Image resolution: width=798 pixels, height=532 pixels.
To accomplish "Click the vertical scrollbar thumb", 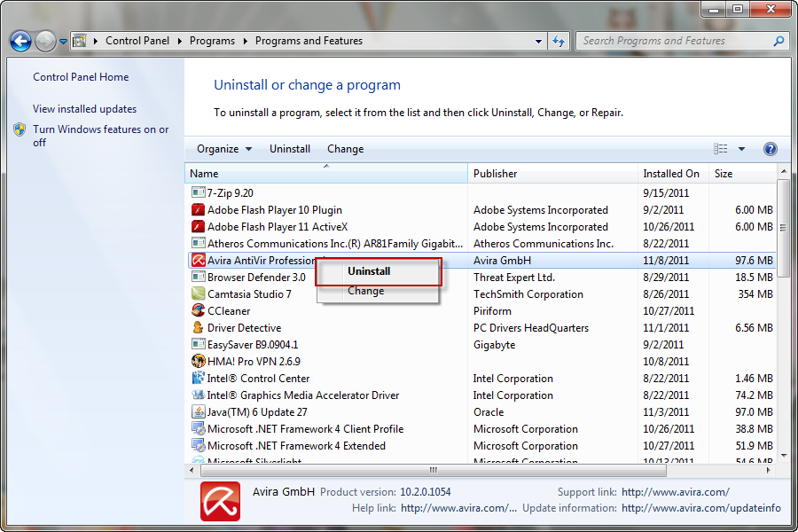I will coord(783,228).
